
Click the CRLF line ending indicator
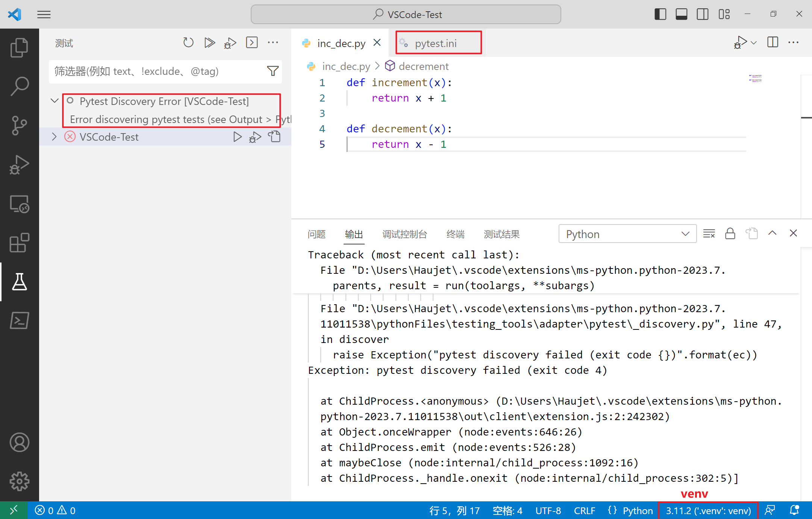click(584, 510)
